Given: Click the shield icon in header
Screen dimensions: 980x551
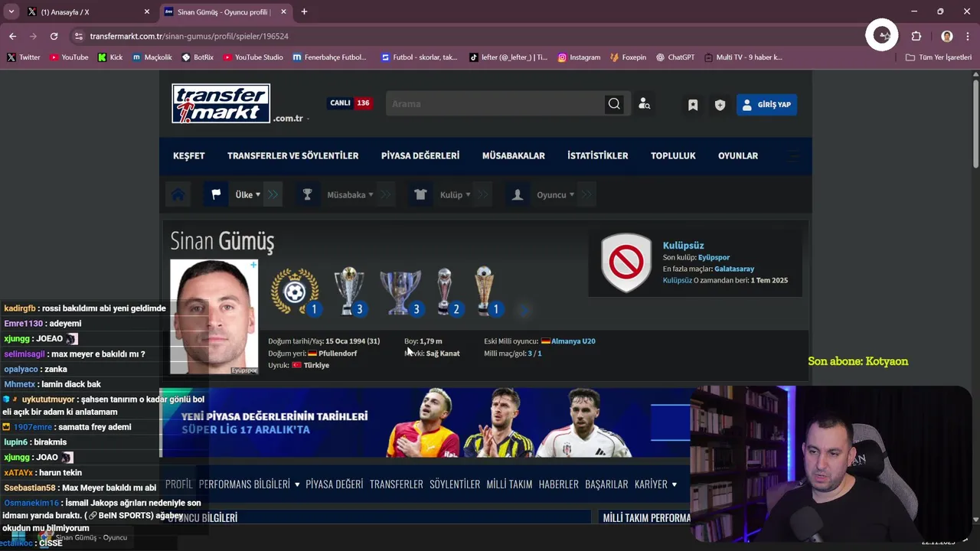Looking at the screenshot, I should pyautogui.click(x=720, y=105).
